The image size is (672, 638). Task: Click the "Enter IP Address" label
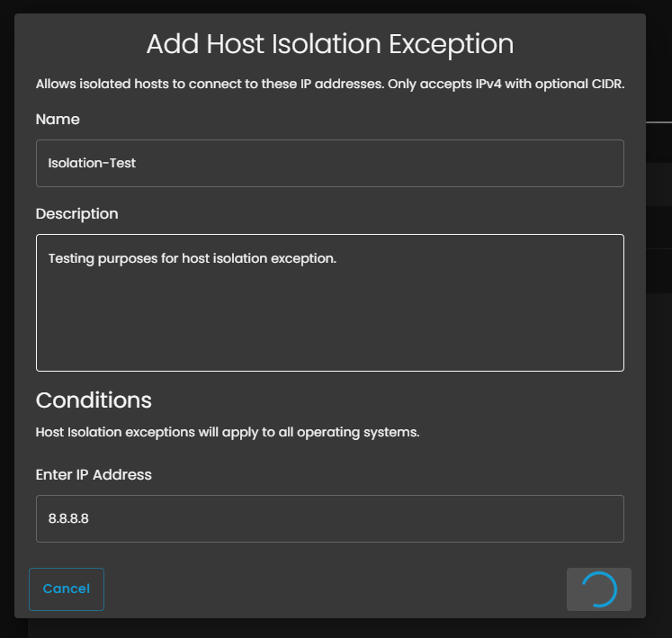click(x=94, y=474)
